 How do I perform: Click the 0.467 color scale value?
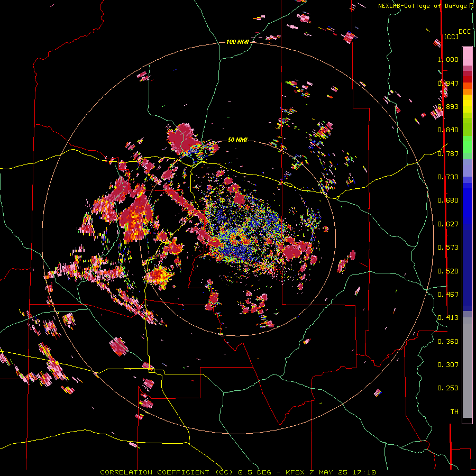pos(448,295)
